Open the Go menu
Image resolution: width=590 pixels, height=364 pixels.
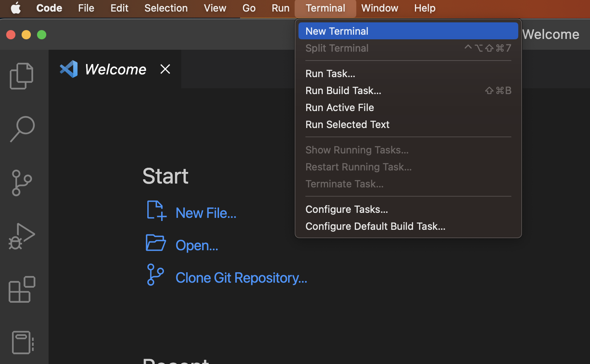[249, 8]
